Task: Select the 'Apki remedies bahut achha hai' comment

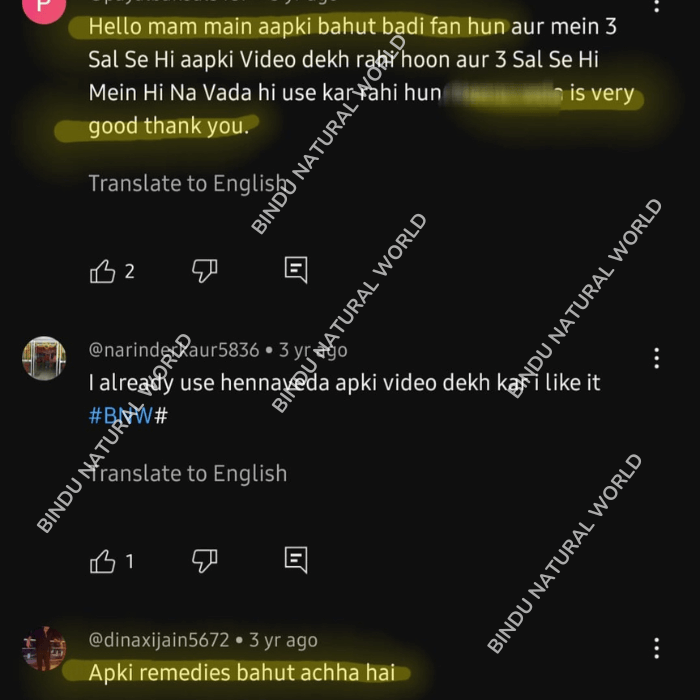Action: click(x=242, y=673)
